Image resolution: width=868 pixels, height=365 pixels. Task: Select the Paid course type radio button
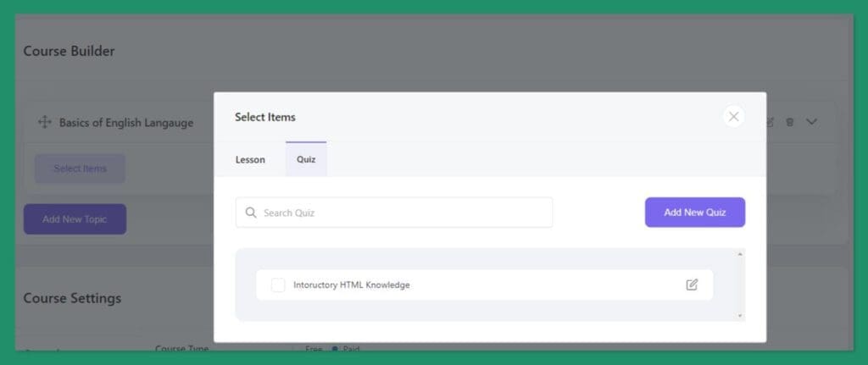(x=336, y=349)
